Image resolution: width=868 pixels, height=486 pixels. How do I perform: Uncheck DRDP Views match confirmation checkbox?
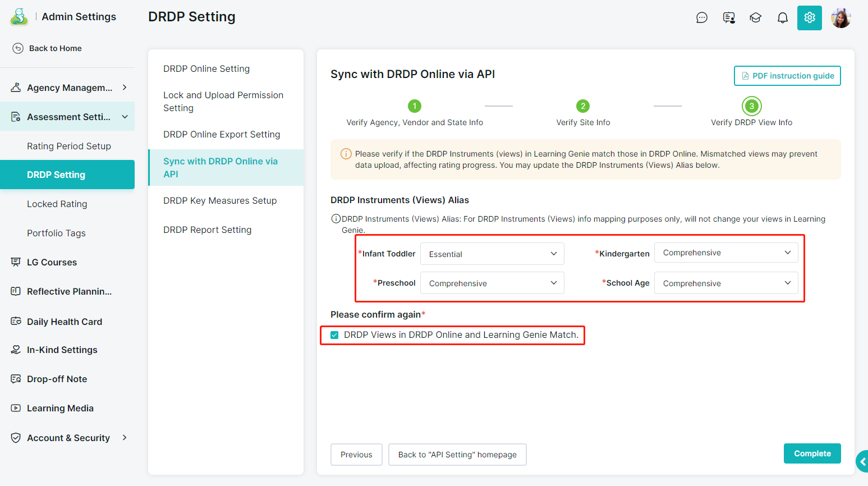point(335,335)
